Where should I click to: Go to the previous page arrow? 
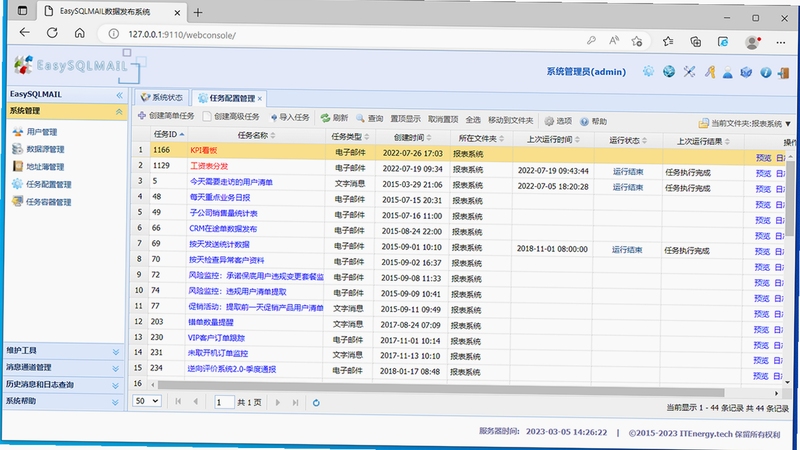point(195,402)
